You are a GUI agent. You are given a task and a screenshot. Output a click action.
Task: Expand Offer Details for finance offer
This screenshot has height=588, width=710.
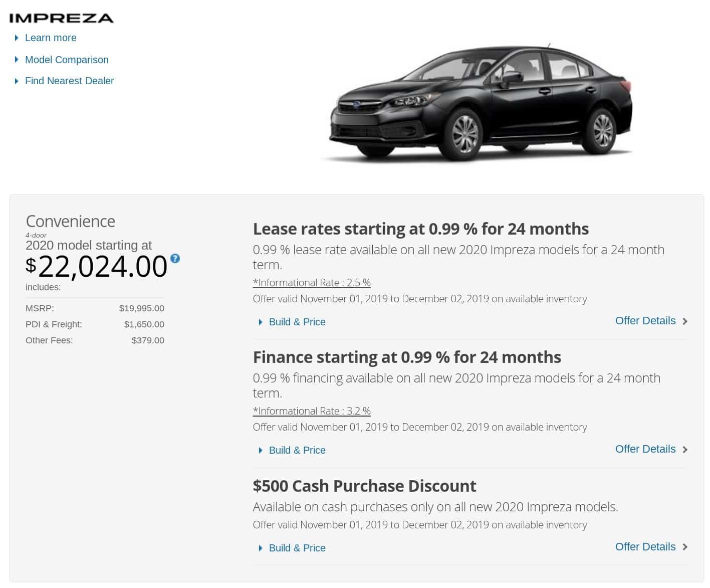(645, 449)
